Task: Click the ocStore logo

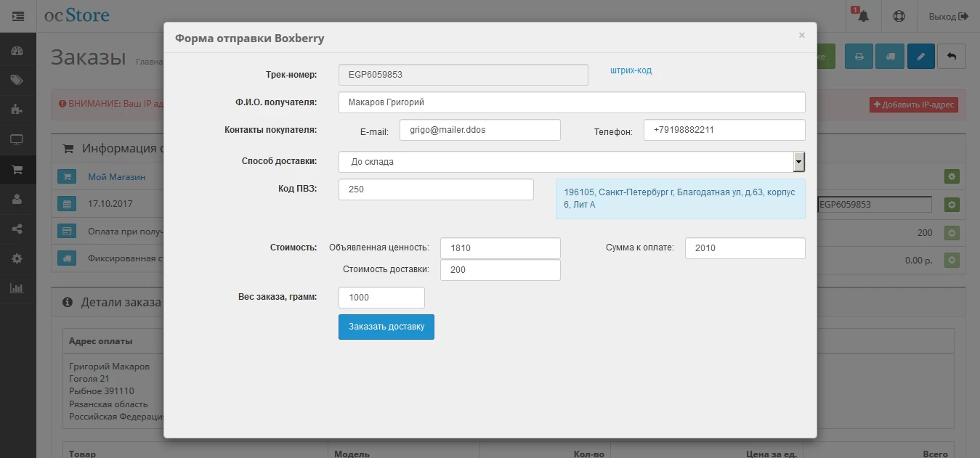Action: point(77,15)
